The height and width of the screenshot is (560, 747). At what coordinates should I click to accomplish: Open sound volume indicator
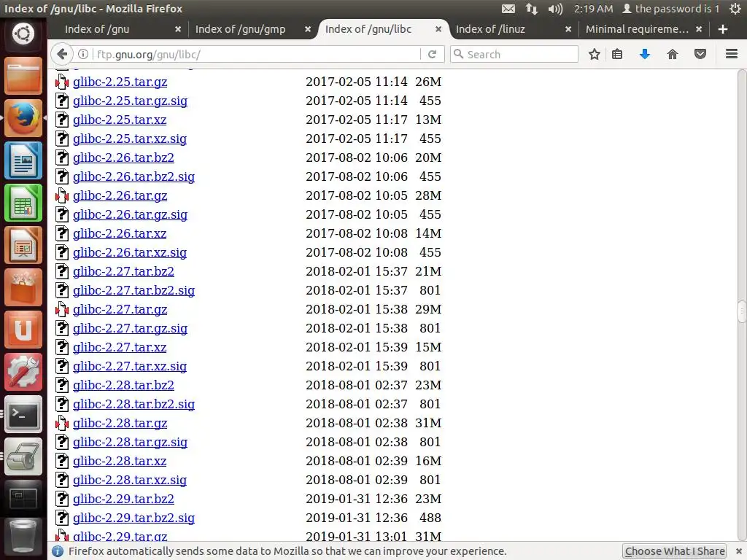coord(555,9)
